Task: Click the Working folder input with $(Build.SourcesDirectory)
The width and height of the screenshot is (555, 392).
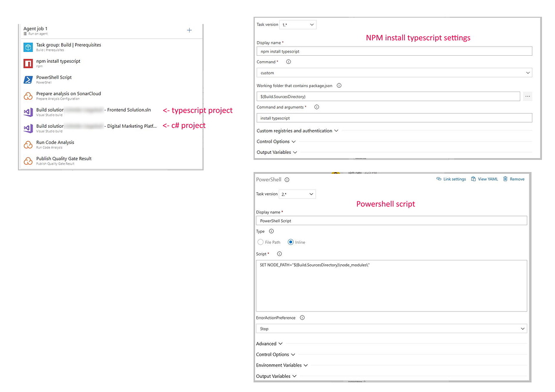Action: click(x=388, y=96)
